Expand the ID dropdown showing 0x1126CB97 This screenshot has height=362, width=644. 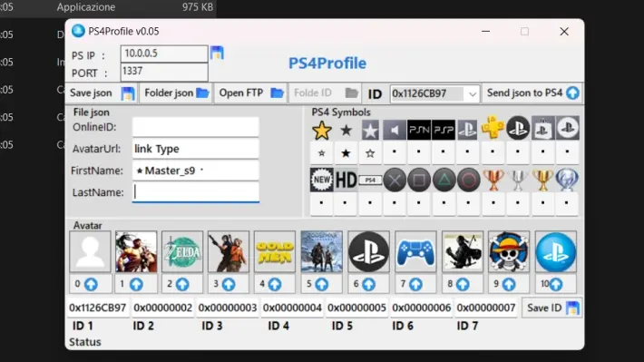473,94
